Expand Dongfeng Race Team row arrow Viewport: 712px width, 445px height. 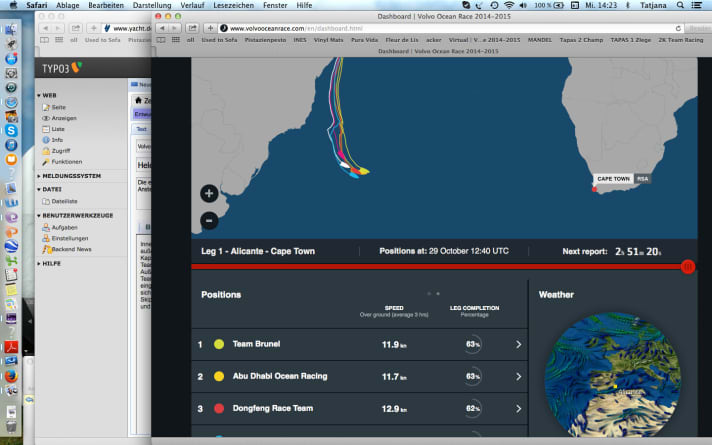519,409
